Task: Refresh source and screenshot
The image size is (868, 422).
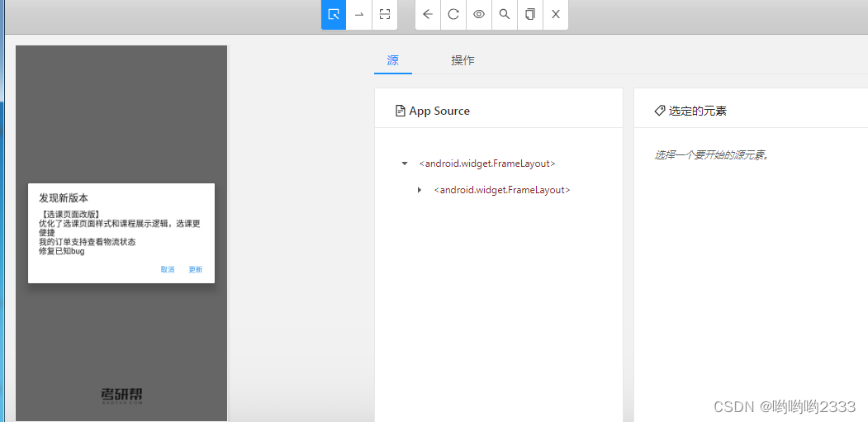Action: point(453,14)
